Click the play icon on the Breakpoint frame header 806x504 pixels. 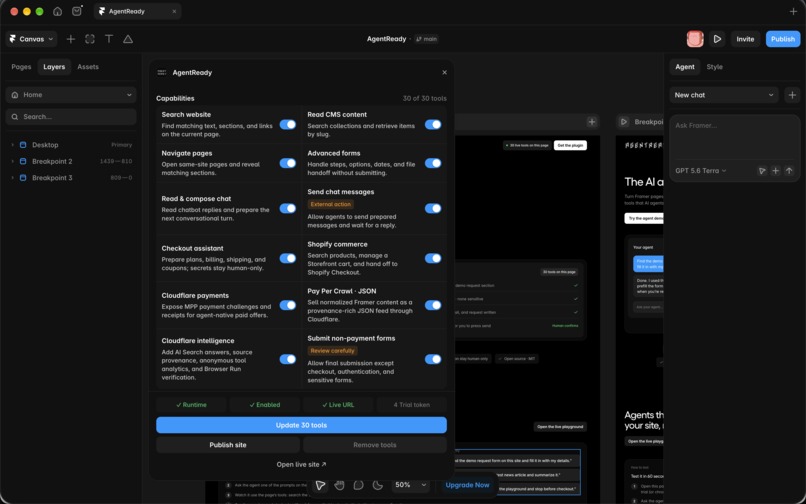point(624,122)
